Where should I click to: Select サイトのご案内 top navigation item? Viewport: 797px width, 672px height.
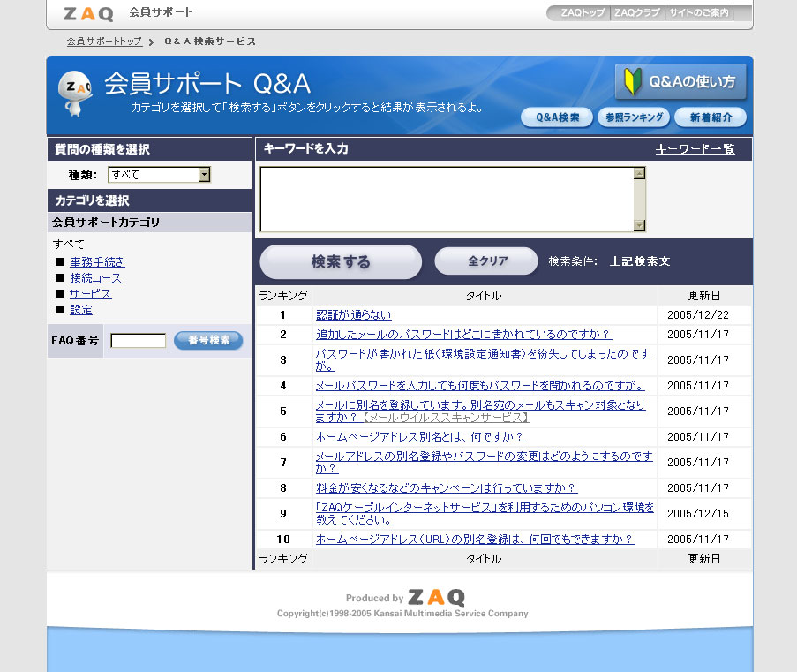(x=698, y=13)
